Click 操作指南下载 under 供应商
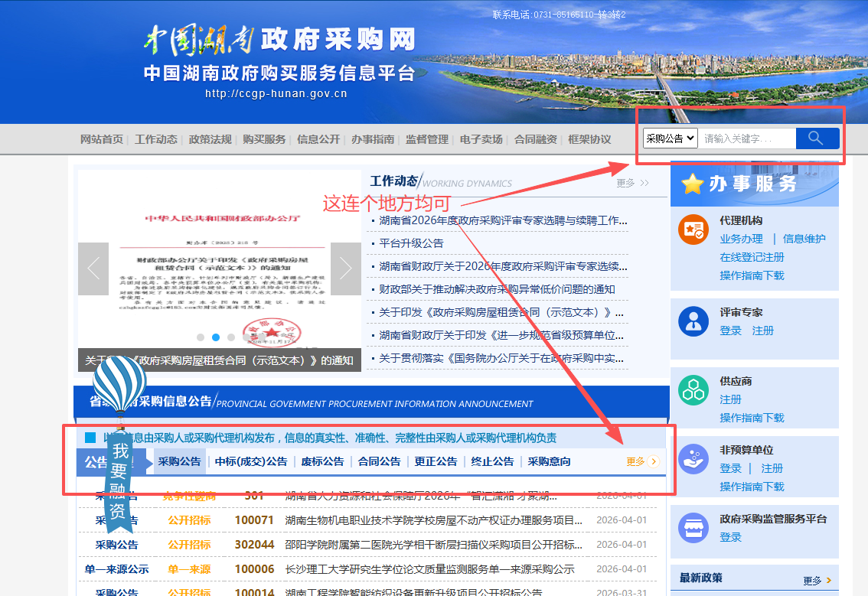The image size is (868, 596). (752, 418)
